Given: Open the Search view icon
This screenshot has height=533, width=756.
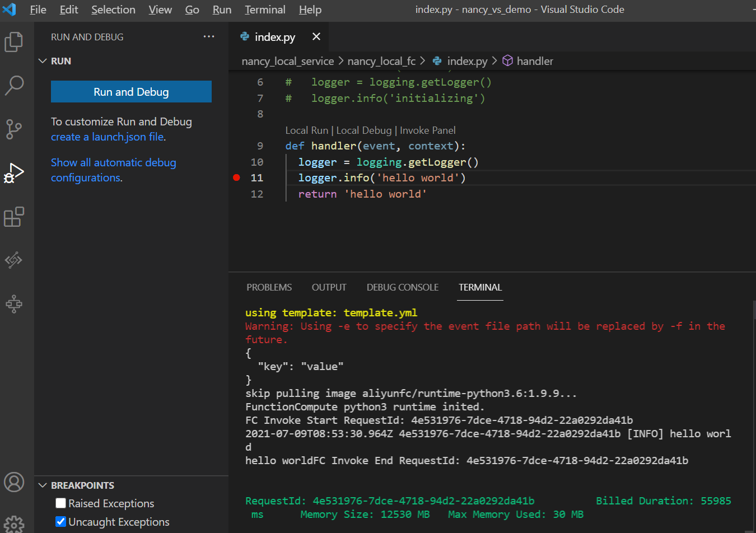Looking at the screenshot, I should 14,85.
